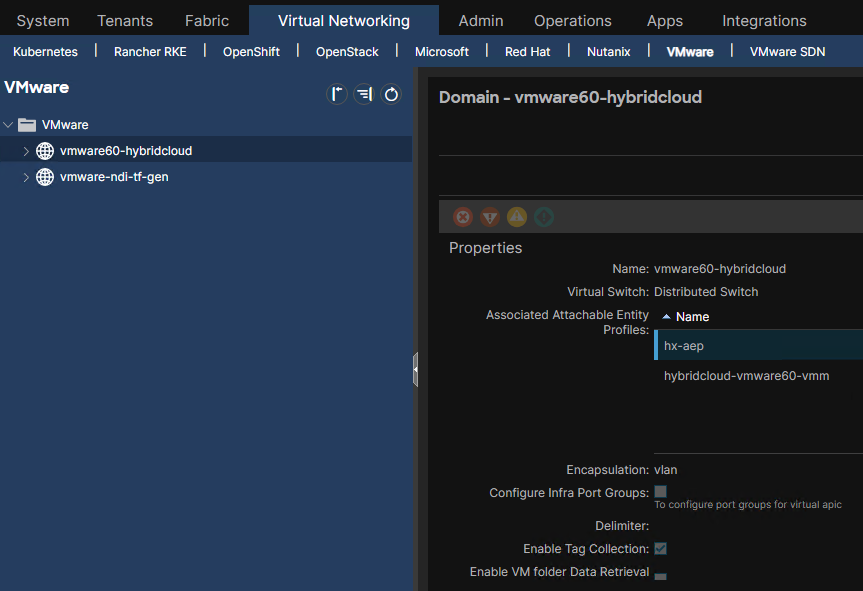Expand the vmware-ndi-tf-gen domain node
The height and width of the screenshot is (591, 863).
[26, 177]
